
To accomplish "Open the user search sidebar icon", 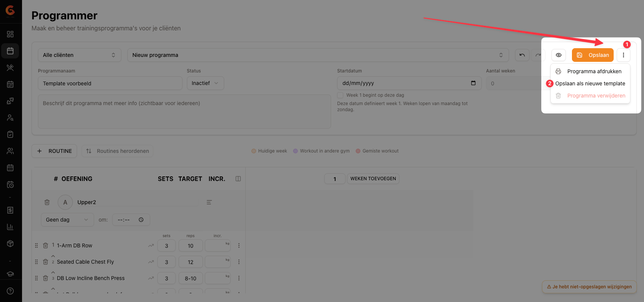I will pyautogui.click(x=10, y=118).
